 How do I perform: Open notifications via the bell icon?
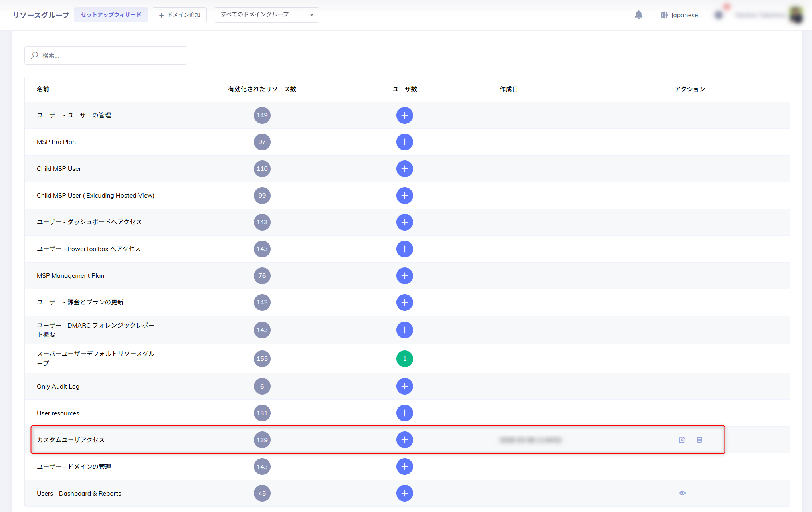tap(639, 15)
